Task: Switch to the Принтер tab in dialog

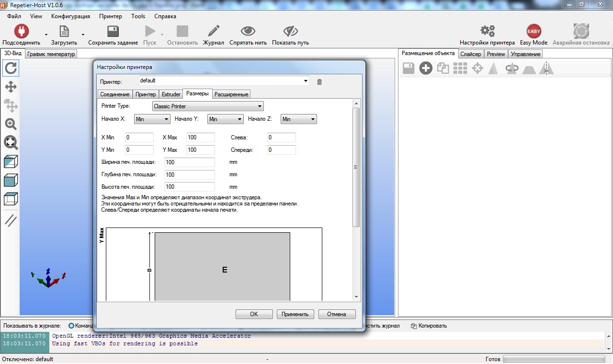Action: pyautogui.click(x=146, y=94)
